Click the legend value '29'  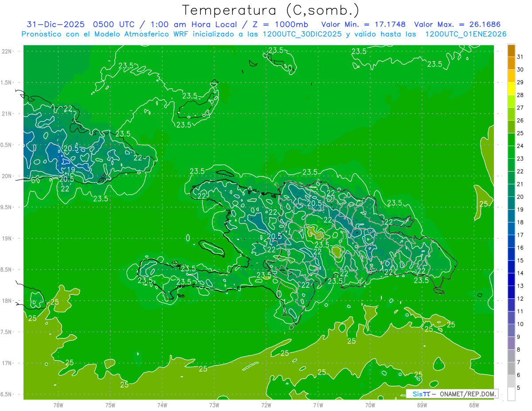coord(520,82)
